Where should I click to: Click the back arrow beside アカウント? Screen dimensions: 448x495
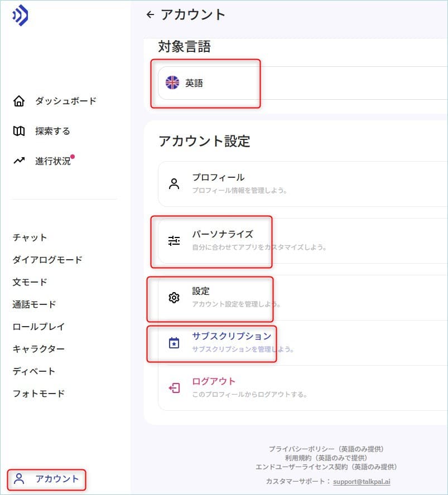point(151,14)
